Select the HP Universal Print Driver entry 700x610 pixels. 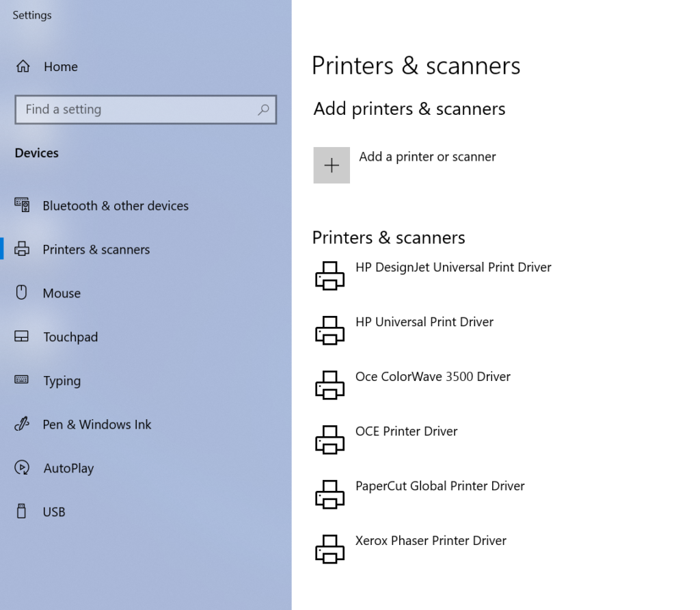click(424, 322)
